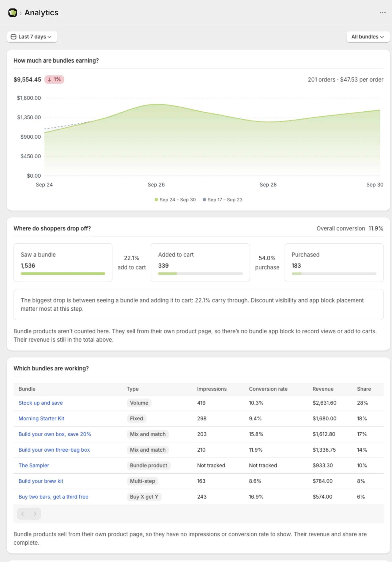Image resolution: width=392 pixels, height=562 pixels.
Task: Open Buy two bars, get a third free
Action: point(53,497)
